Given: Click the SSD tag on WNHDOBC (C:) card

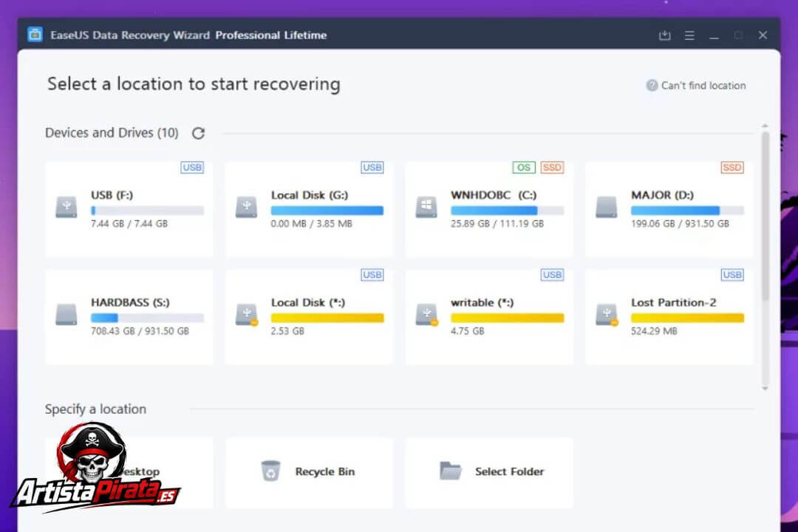Looking at the screenshot, I should (x=552, y=168).
